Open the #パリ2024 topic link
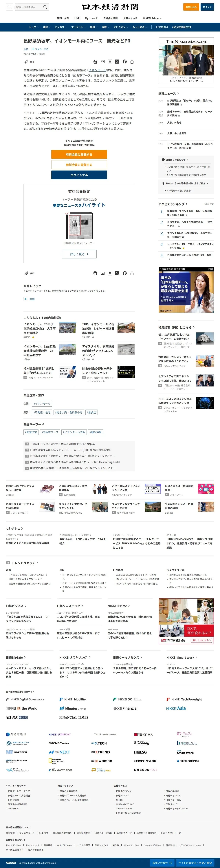The height and width of the screenshot is (868, 220). coord(162,27)
